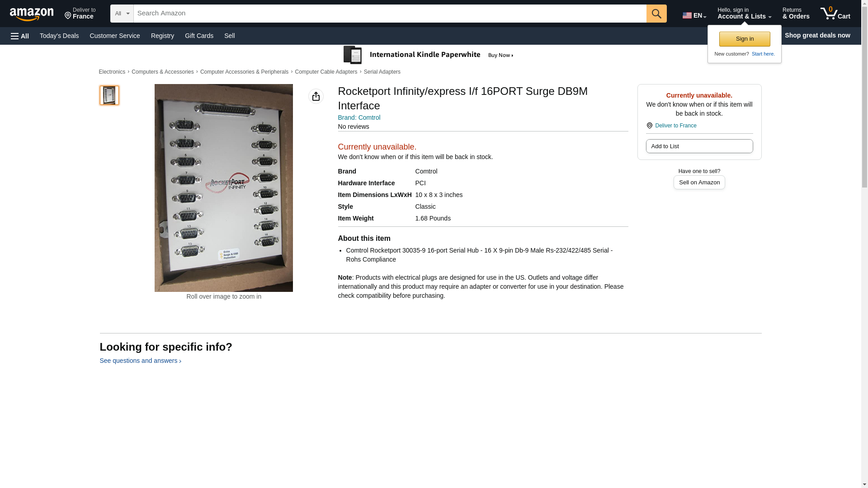Viewport: 868px width, 488px height.
Task: Click the Amazon logo
Action: tap(32, 14)
